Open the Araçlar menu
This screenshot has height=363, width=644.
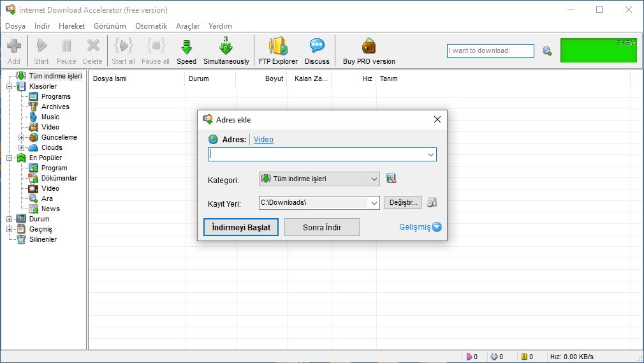pyautogui.click(x=187, y=26)
